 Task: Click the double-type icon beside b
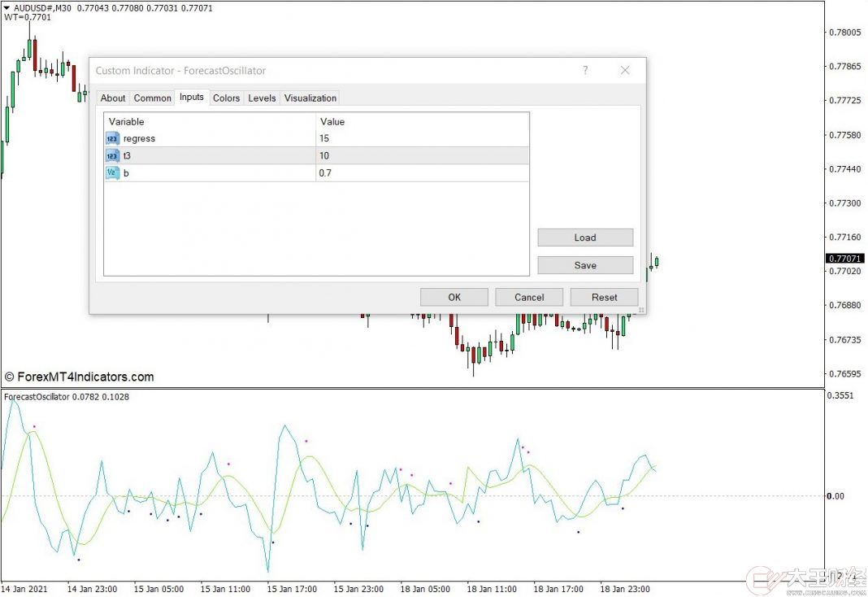point(112,172)
